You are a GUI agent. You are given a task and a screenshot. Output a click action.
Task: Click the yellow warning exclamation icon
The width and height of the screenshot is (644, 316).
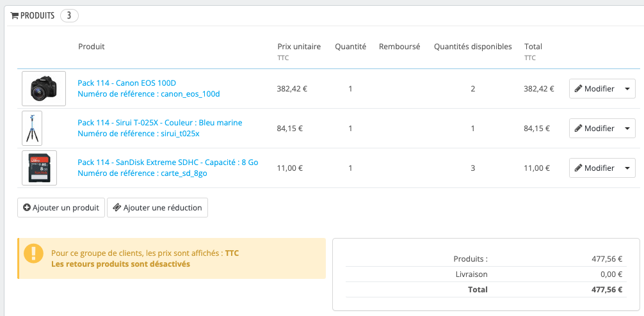33,253
